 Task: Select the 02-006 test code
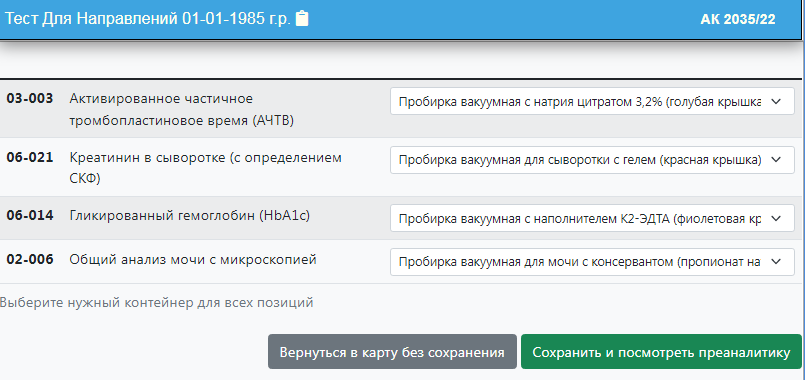click(x=30, y=259)
